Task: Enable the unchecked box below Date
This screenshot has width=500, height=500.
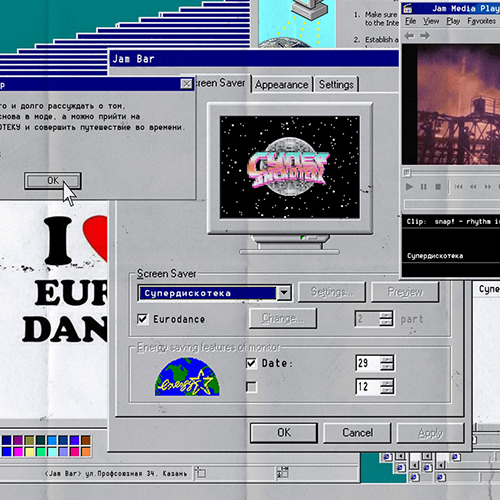Action: [x=251, y=387]
